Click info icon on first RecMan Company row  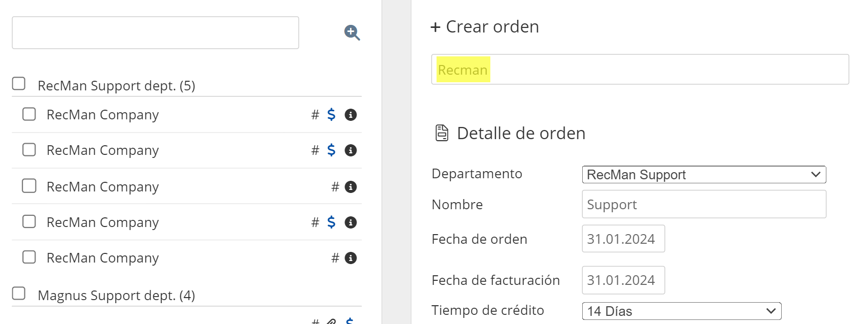tap(350, 115)
